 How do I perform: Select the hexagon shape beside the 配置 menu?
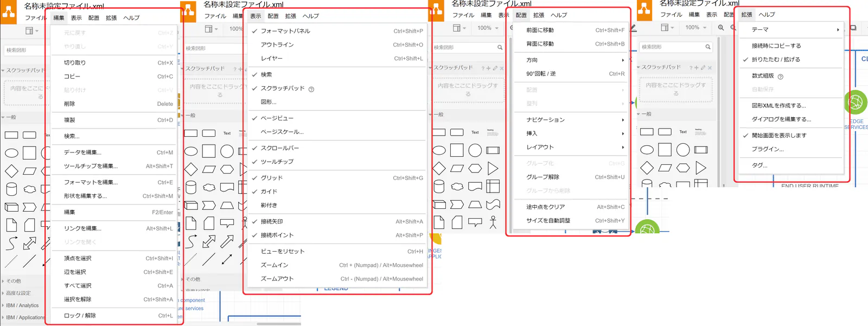pos(475,168)
